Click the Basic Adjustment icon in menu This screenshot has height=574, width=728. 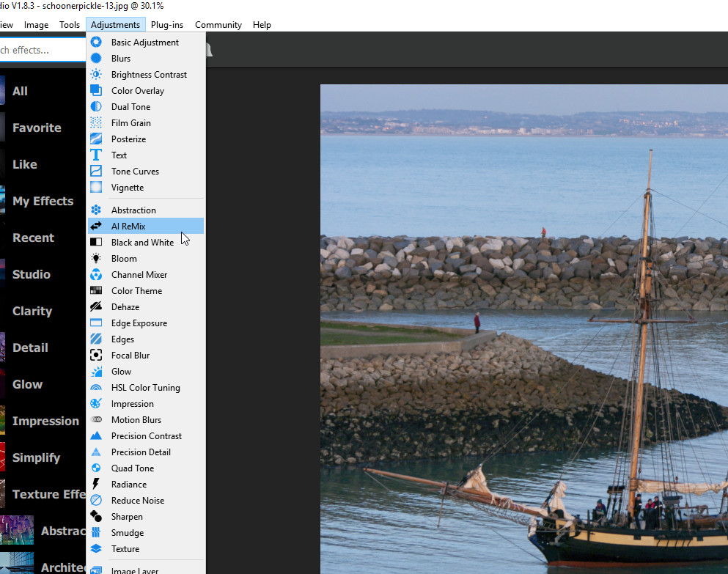(96, 43)
